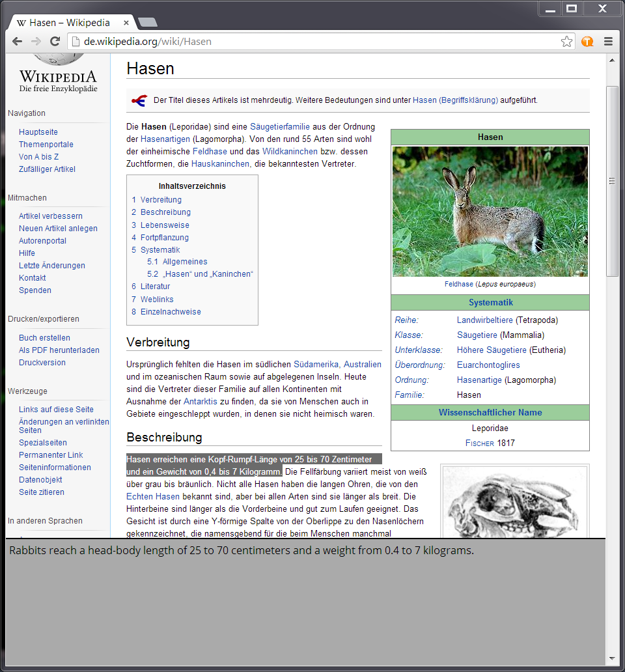This screenshot has width=625, height=672.
Task: Open Spezialseiten link
Action: [x=43, y=443]
